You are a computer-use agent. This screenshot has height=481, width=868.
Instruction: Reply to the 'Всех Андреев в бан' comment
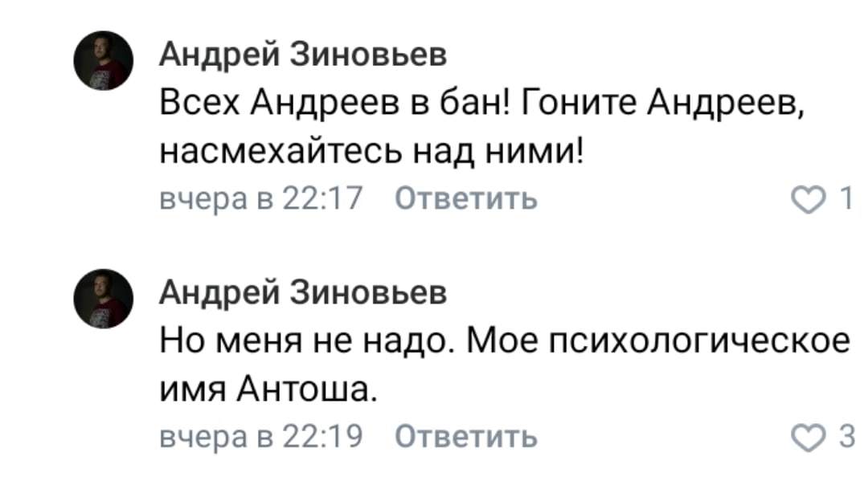tap(468, 198)
